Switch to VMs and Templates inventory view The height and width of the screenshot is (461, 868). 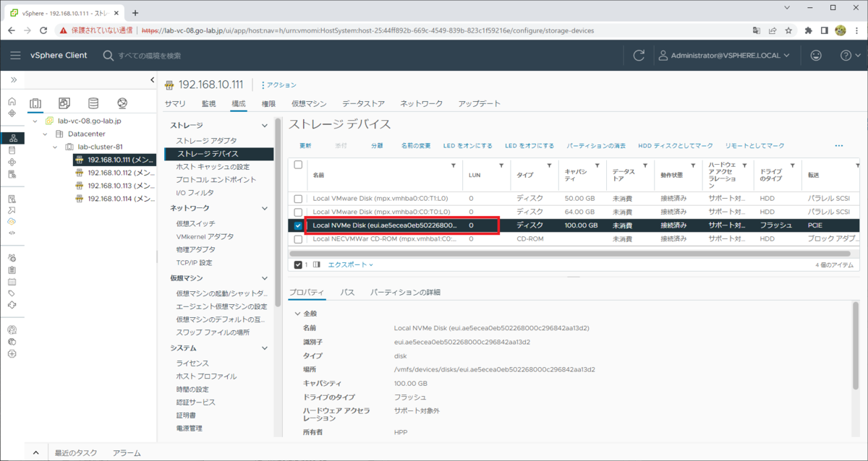pos(64,103)
